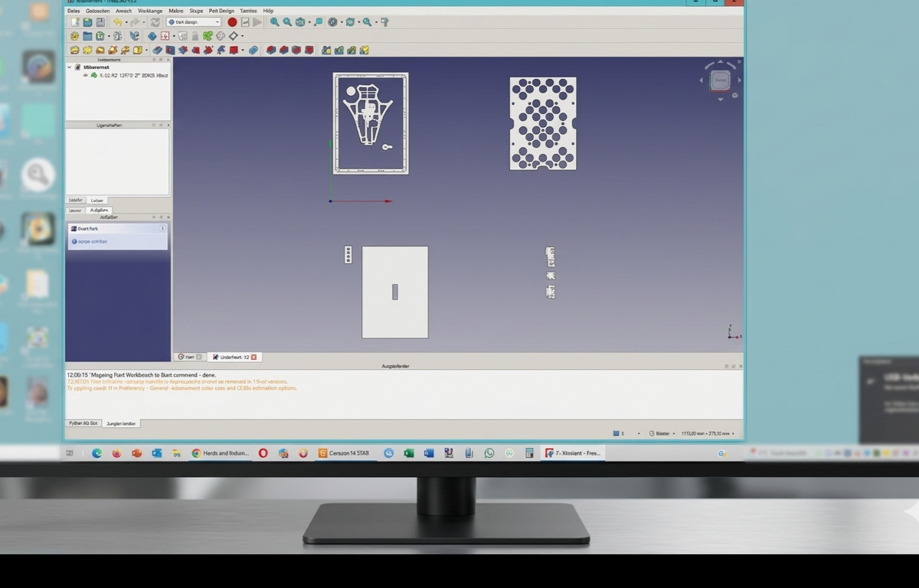Open the 'Makro' menu
919x588 pixels.
176,11
